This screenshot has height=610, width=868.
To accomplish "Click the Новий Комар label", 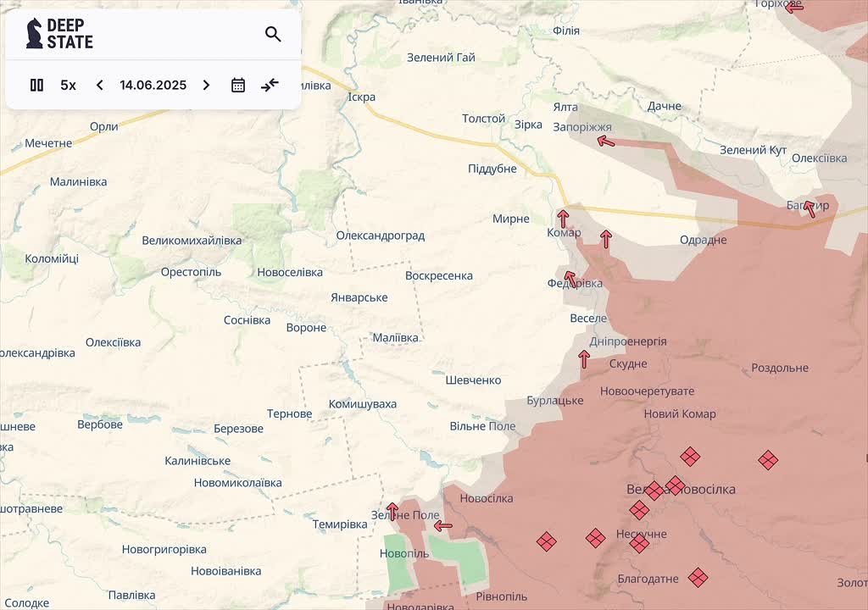I will pyautogui.click(x=680, y=414).
